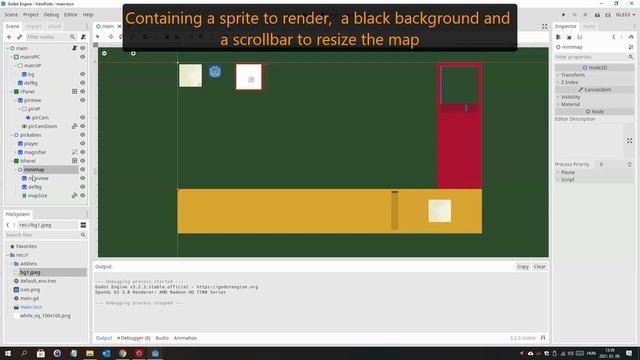
Task: Switch to the Debugger bottom tab
Action: coord(134,338)
